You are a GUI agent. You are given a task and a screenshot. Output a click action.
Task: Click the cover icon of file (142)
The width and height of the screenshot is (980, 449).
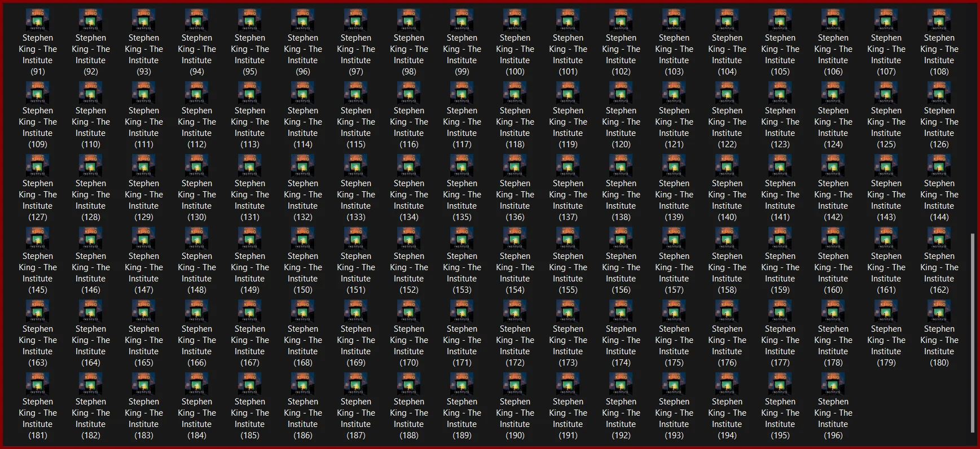point(833,166)
